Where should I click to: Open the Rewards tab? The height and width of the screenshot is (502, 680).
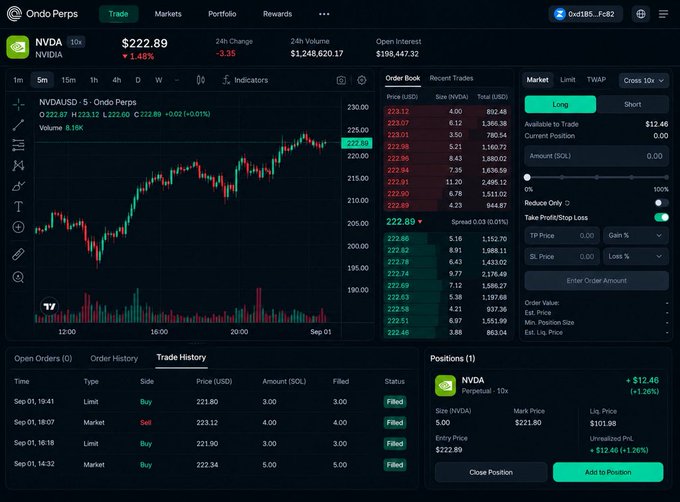(x=278, y=14)
